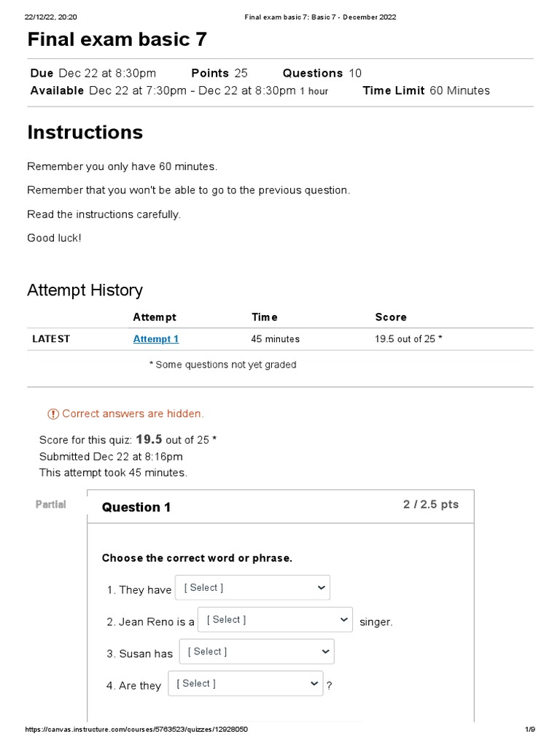Click the 'Attempt' column header

[155, 317]
